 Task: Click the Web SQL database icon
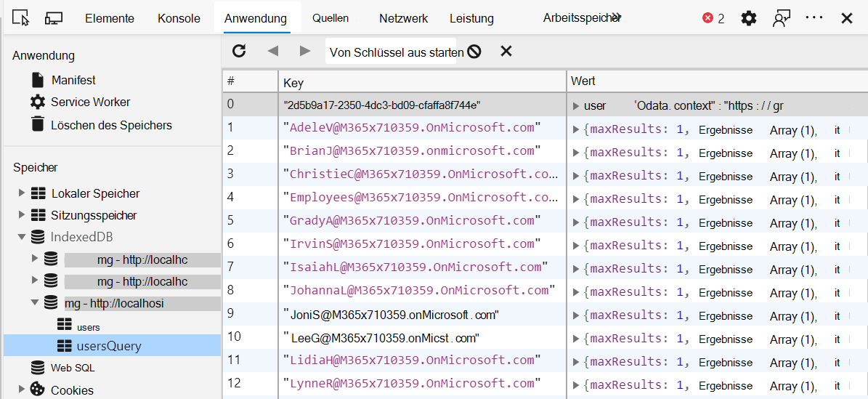coord(38,368)
